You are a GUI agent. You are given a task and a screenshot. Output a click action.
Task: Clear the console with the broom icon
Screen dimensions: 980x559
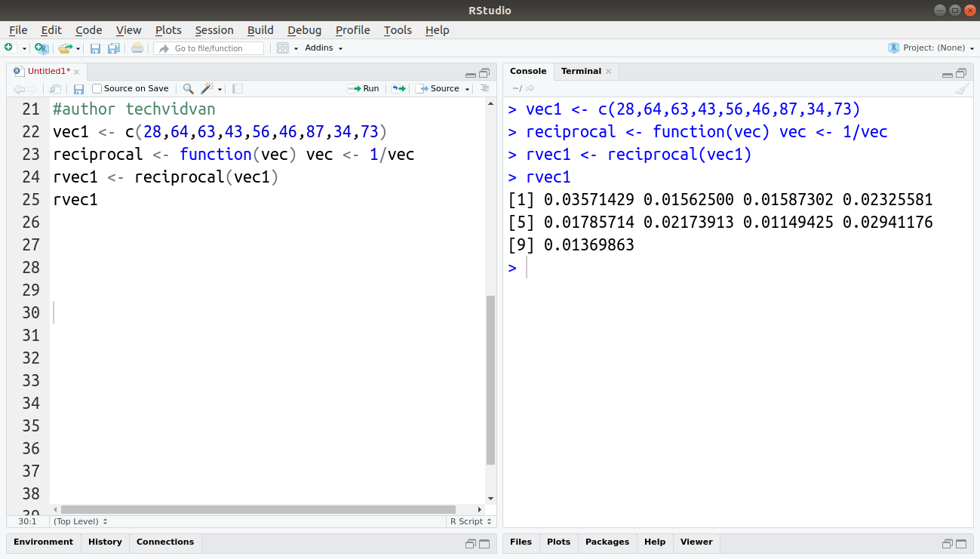(963, 88)
